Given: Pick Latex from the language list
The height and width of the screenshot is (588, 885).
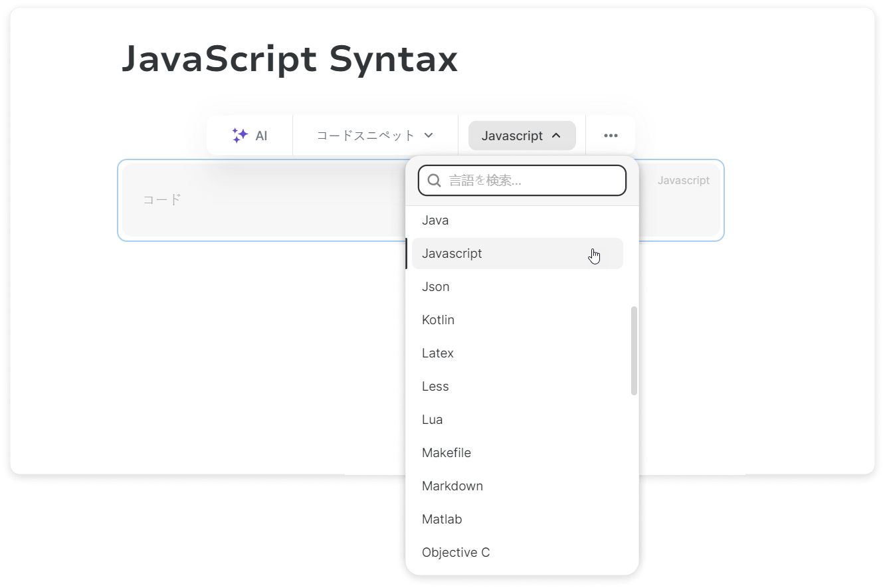Looking at the screenshot, I should click(x=518, y=353).
